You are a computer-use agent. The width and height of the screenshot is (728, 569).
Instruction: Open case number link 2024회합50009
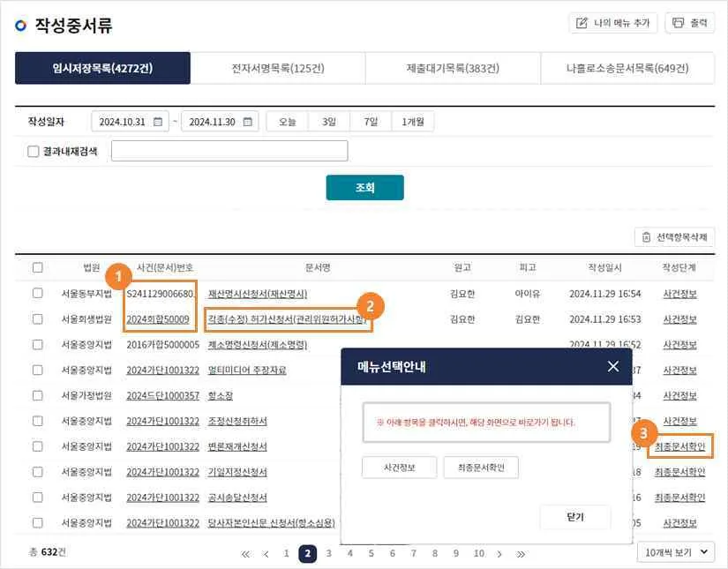click(158, 319)
